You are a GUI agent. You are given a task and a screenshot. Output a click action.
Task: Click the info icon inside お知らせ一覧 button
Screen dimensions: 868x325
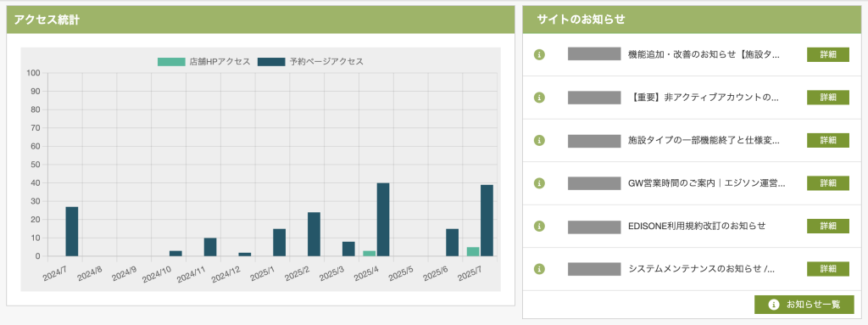[x=774, y=305]
